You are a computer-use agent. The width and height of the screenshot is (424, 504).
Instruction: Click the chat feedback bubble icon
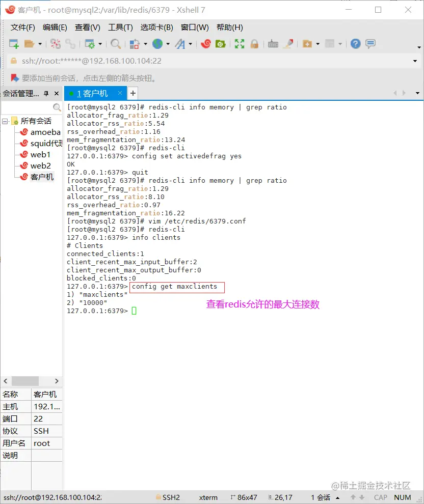(x=370, y=44)
